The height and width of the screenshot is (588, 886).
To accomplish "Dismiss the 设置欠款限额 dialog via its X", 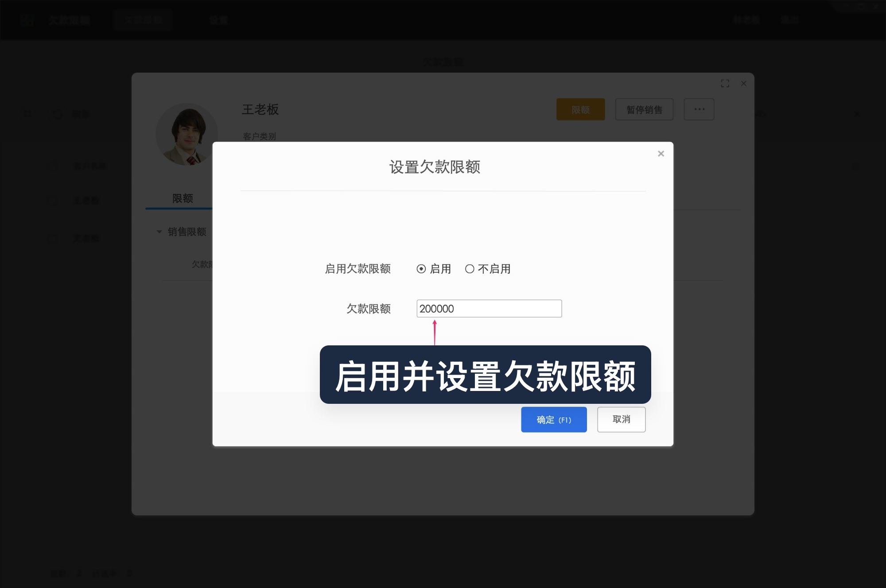I will pyautogui.click(x=661, y=154).
